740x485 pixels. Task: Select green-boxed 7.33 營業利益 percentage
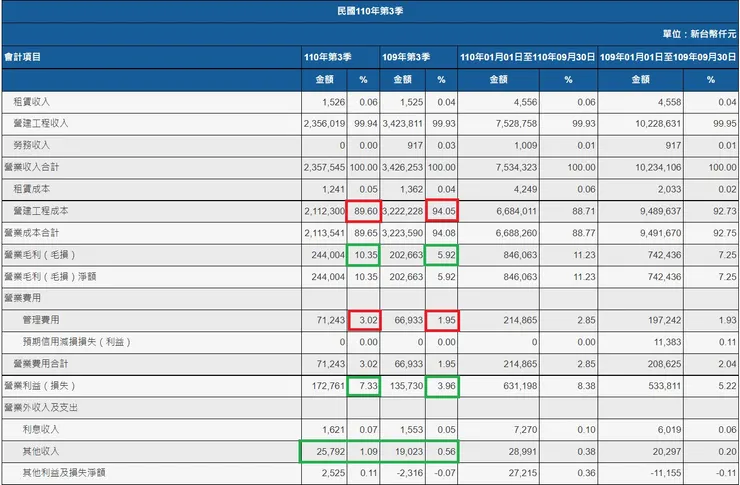[x=363, y=386]
